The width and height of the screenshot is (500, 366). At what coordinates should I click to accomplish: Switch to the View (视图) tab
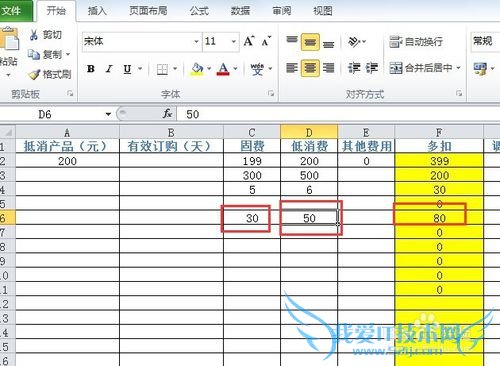[x=323, y=11]
